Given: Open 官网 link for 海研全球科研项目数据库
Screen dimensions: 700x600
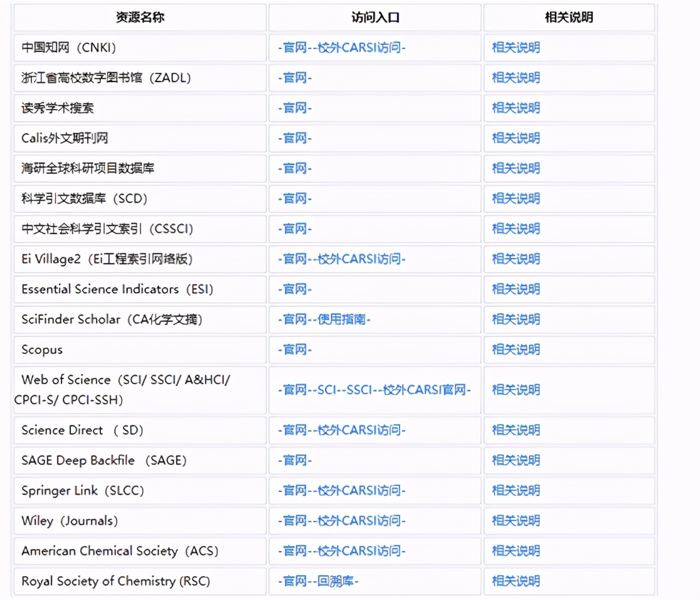Looking at the screenshot, I should 295,168.
